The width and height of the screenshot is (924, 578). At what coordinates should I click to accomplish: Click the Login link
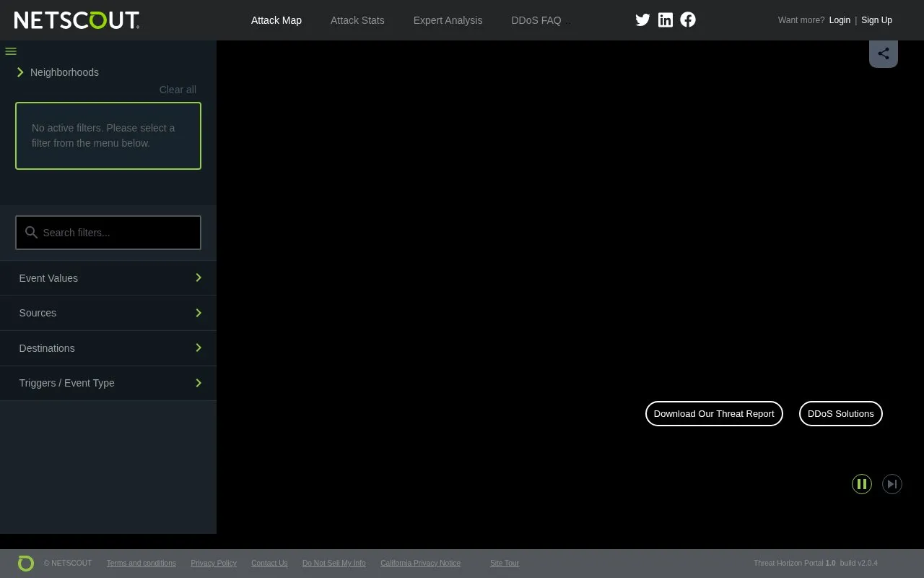(x=840, y=20)
